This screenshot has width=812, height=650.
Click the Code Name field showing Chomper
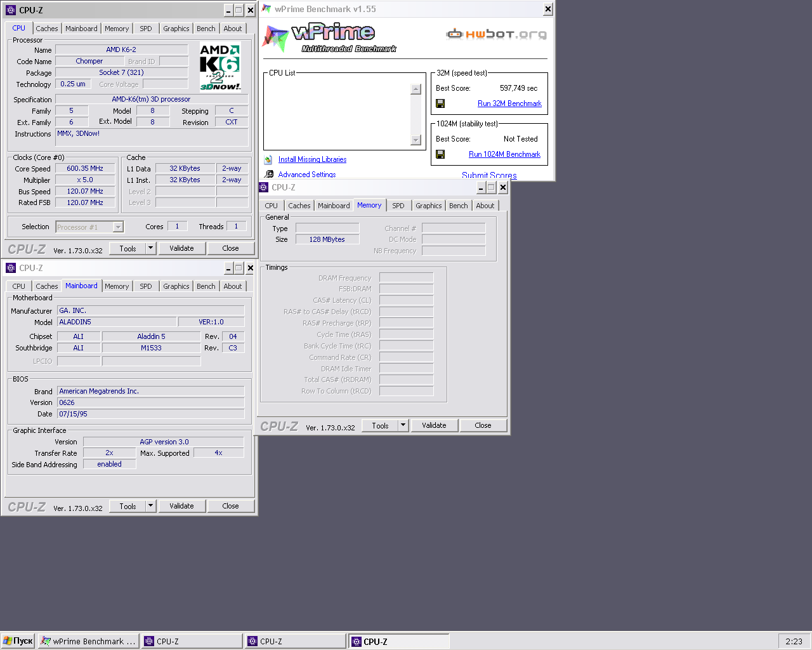click(x=89, y=61)
